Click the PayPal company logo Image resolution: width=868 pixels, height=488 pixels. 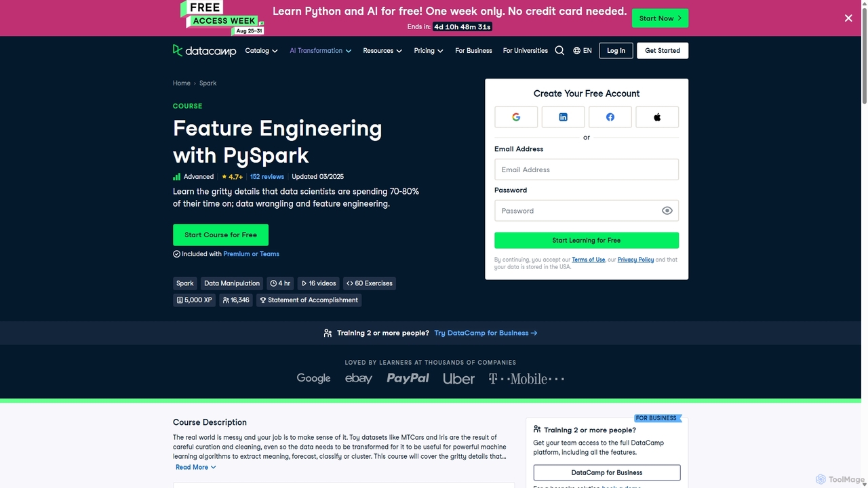(408, 378)
